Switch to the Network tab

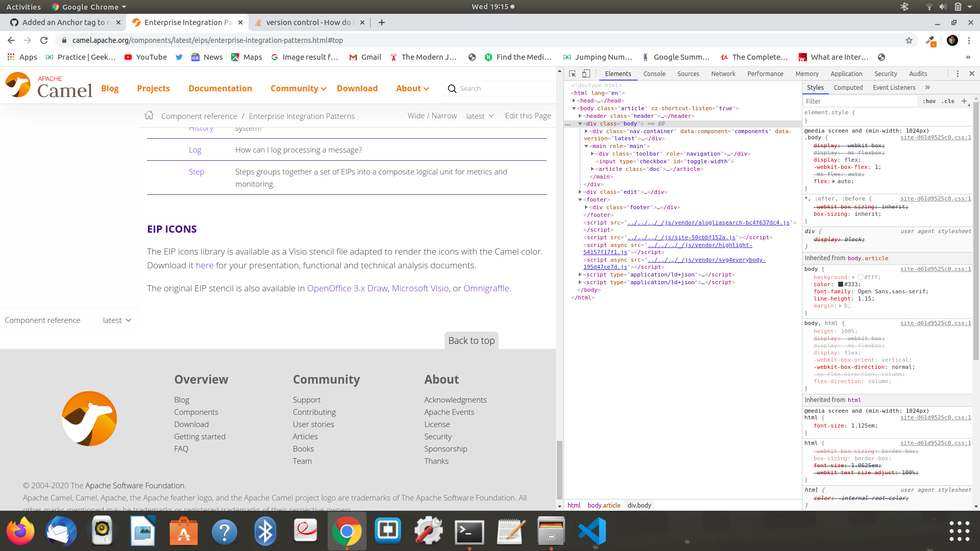pyautogui.click(x=723, y=73)
